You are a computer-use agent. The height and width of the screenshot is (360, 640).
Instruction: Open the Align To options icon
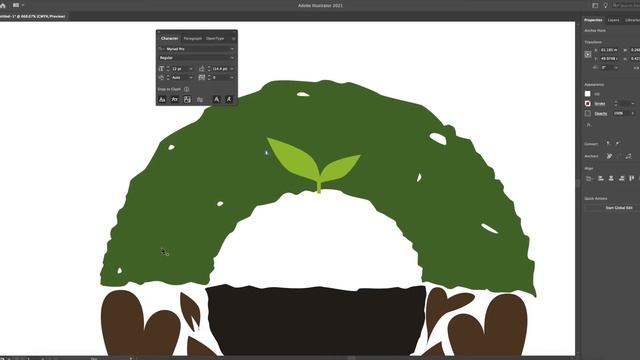pyautogui.click(x=589, y=178)
